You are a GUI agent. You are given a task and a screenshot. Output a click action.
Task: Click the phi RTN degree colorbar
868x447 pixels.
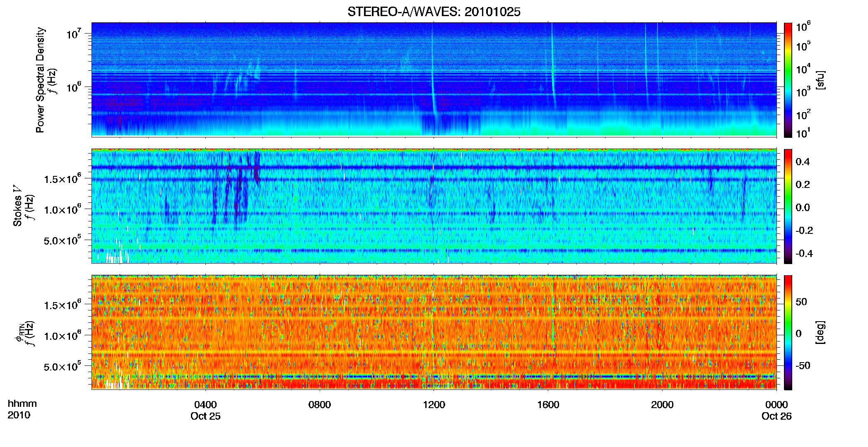[x=788, y=332]
